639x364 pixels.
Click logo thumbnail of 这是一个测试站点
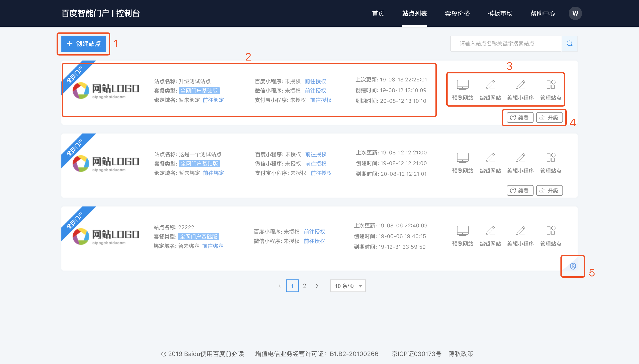pos(105,163)
